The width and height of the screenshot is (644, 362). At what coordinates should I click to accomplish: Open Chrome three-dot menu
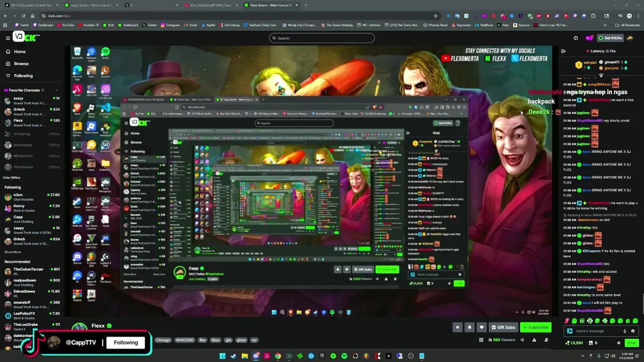tap(638, 16)
